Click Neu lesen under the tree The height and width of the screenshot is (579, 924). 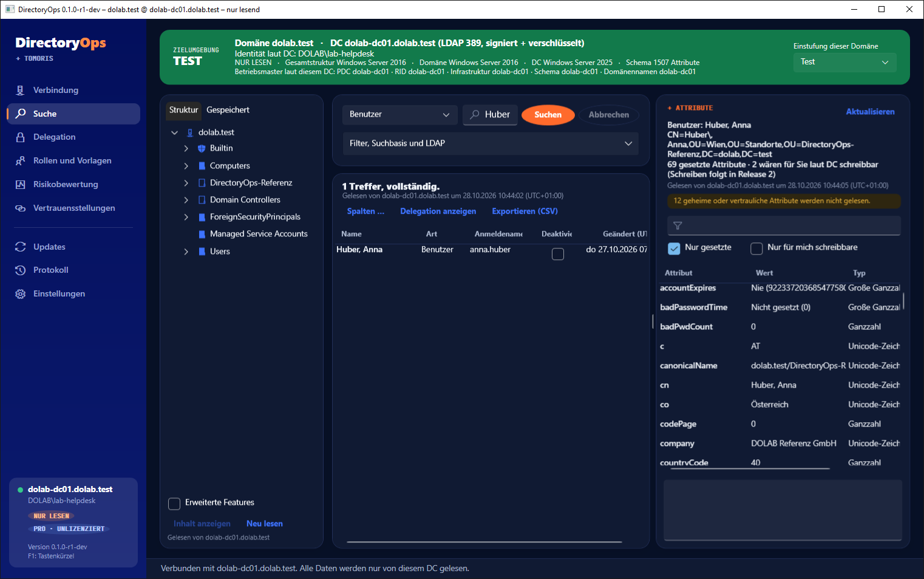(265, 524)
